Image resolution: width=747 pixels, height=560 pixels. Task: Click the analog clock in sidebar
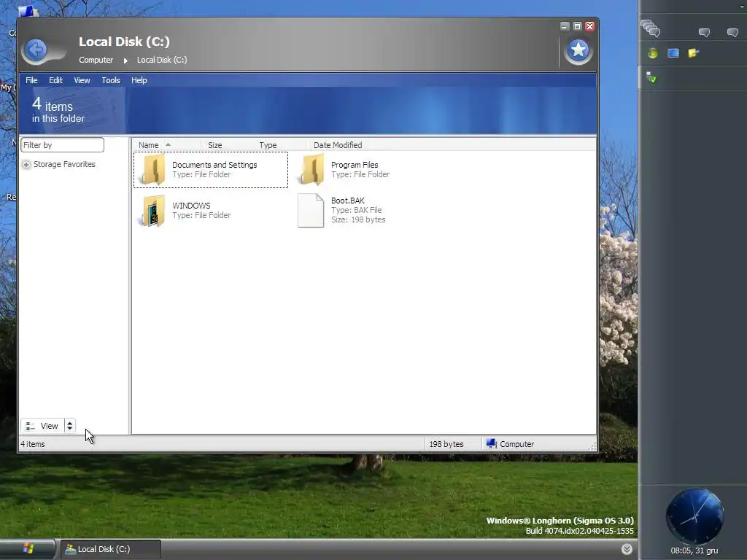pos(694,516)
